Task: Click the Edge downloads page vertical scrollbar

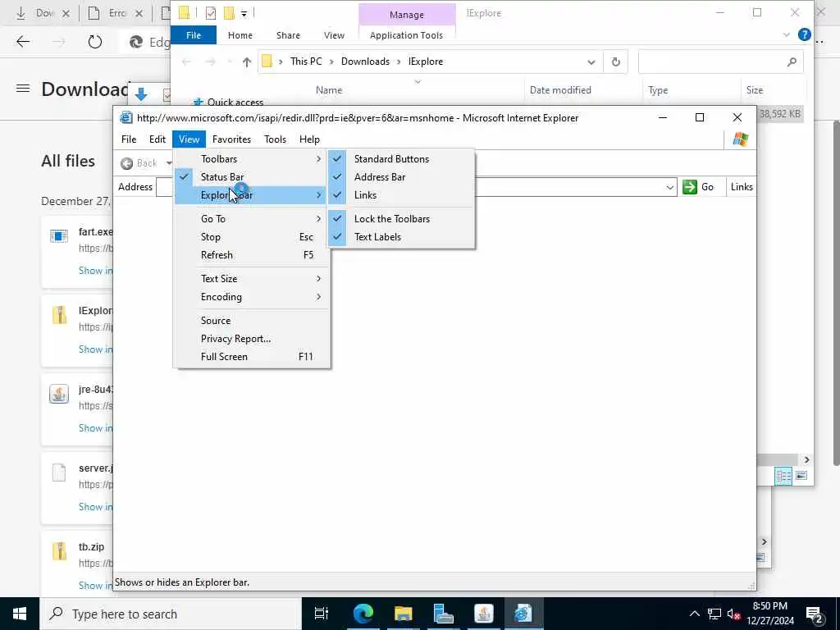Action: tap(836, 293)
